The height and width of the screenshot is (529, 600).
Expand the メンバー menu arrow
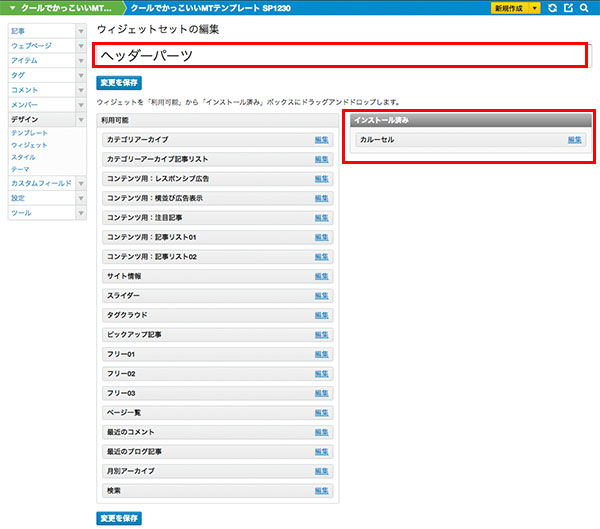[81, 105]
